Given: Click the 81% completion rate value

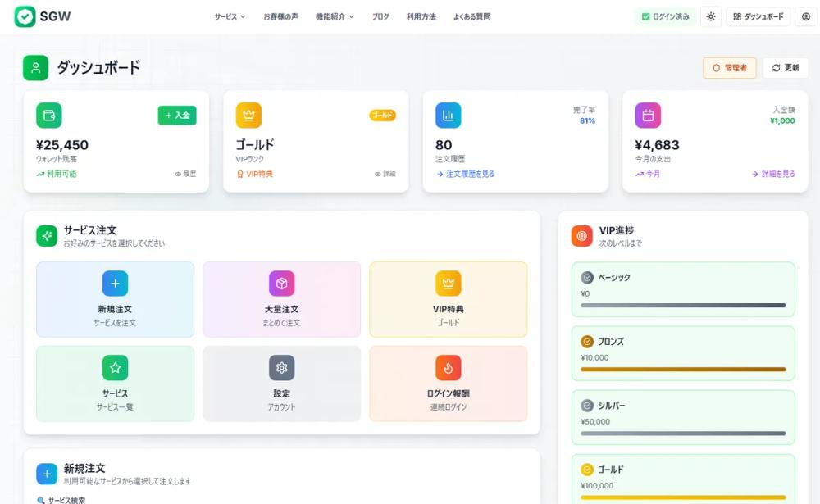Looking at the screenshot, I should coord(587,120).
